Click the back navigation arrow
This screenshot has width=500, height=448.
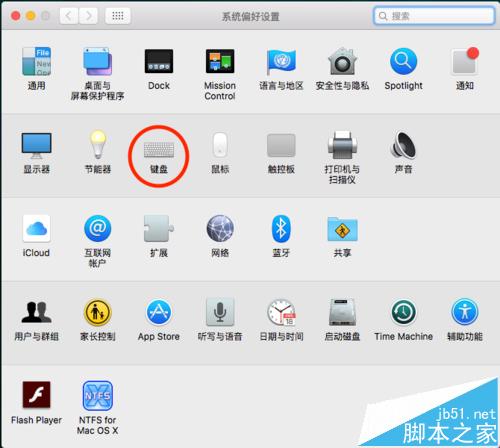(x=69, y=16)
